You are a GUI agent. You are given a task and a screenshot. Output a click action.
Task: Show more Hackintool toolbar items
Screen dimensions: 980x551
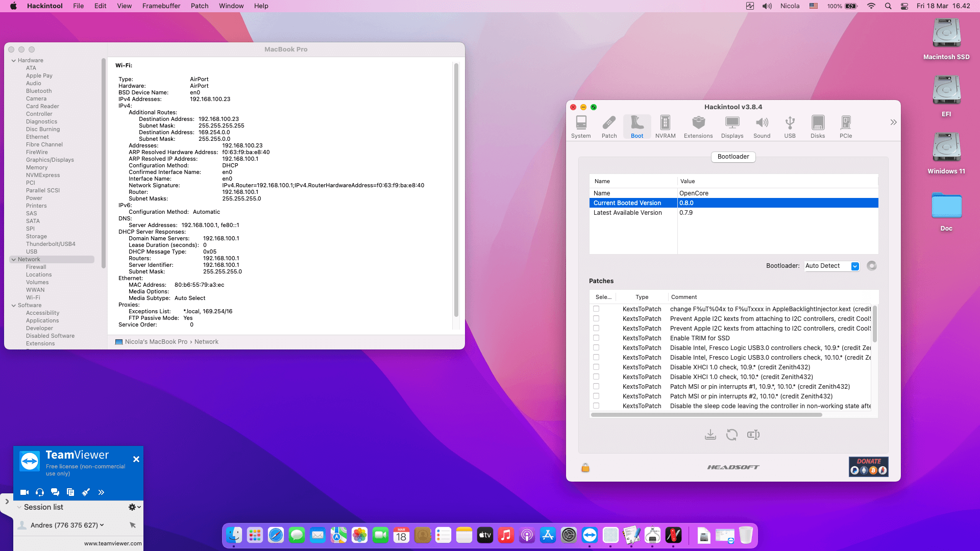pos(893,122)
